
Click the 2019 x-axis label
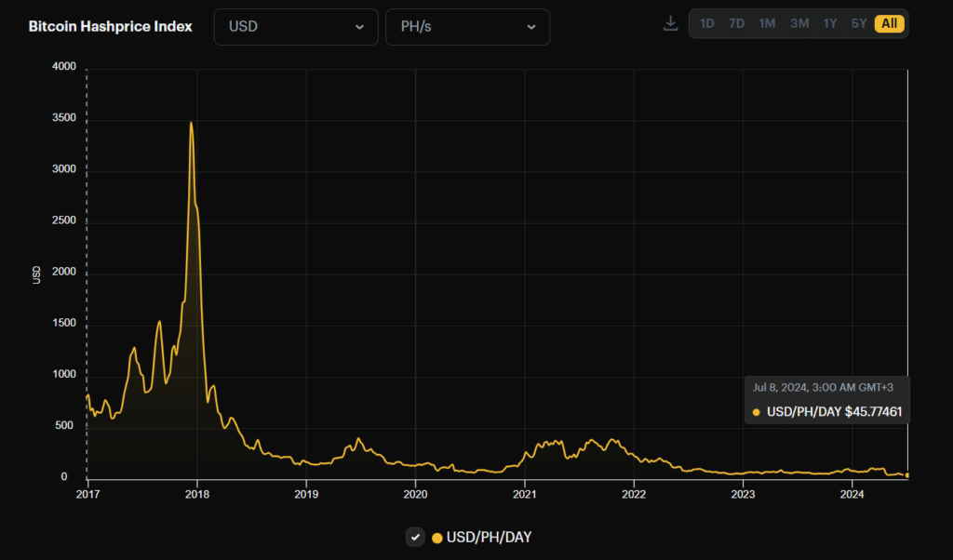[305, 494]
